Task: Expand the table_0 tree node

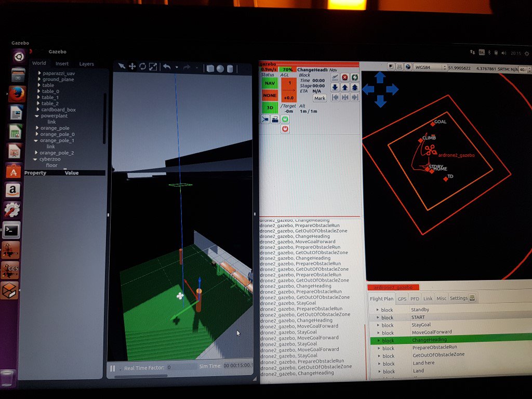Action: 38,91
